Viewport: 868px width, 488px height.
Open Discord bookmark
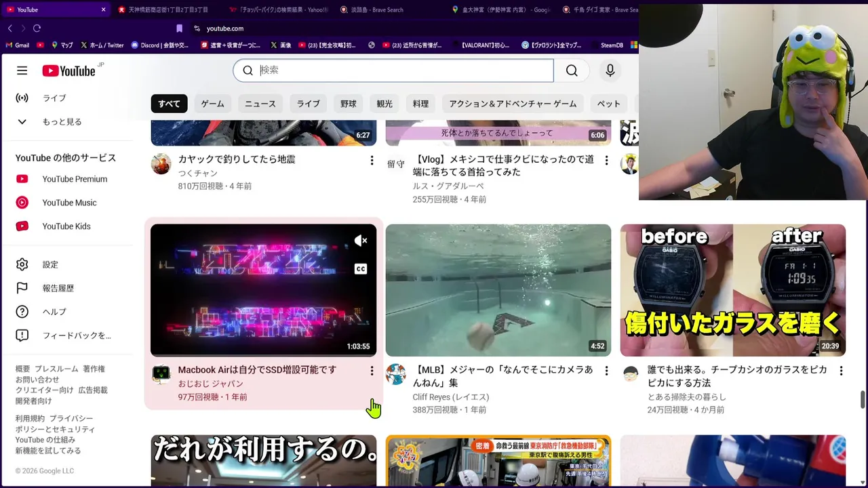click(159, 45)
